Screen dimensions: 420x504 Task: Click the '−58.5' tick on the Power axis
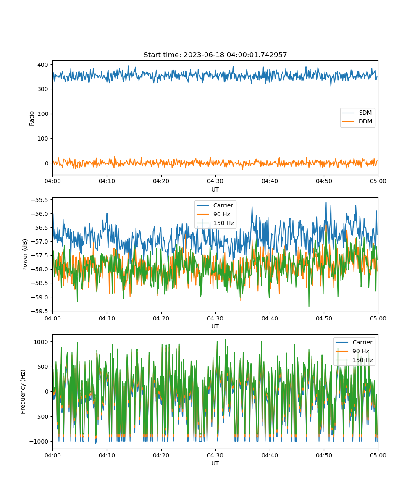(41, 283)
